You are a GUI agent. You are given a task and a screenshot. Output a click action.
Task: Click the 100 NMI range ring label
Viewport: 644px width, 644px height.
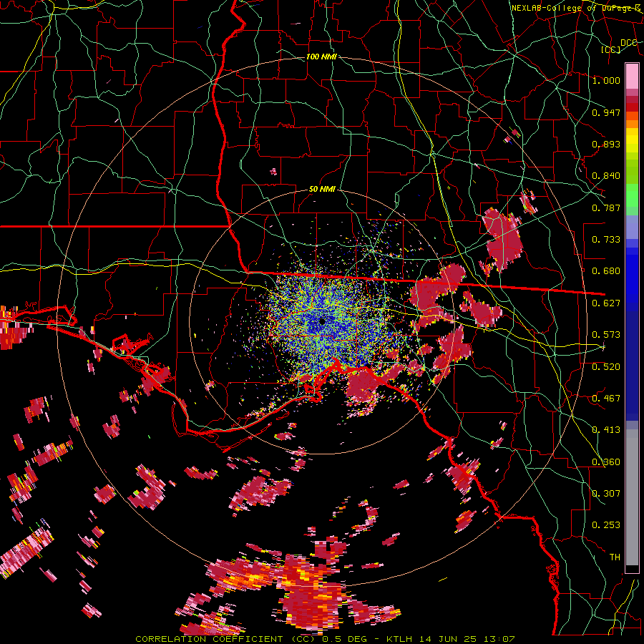[321, 57]
